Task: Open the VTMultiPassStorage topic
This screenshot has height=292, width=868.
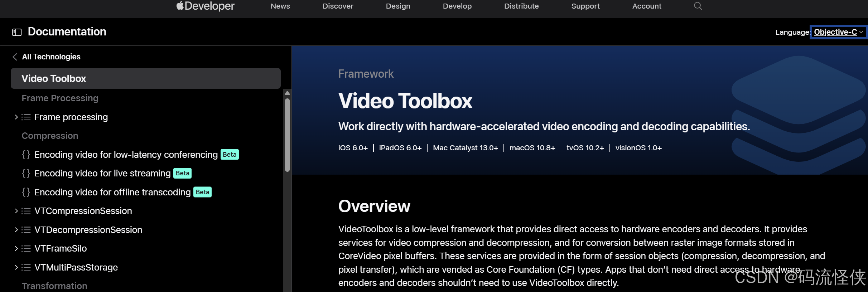Action: [76, 267]
